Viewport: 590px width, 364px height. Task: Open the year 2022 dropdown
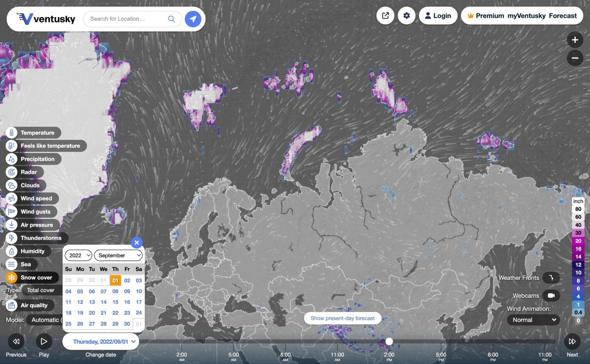pyautogui.click(x=79, y=255)
